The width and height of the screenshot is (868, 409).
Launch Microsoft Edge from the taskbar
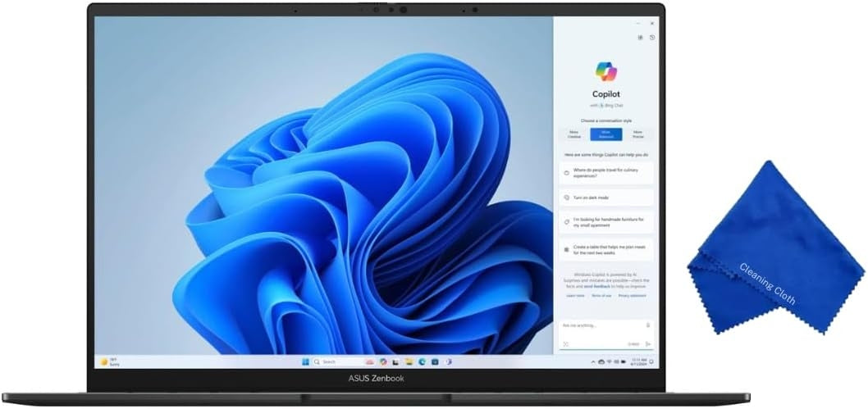(x=422, y=361)
